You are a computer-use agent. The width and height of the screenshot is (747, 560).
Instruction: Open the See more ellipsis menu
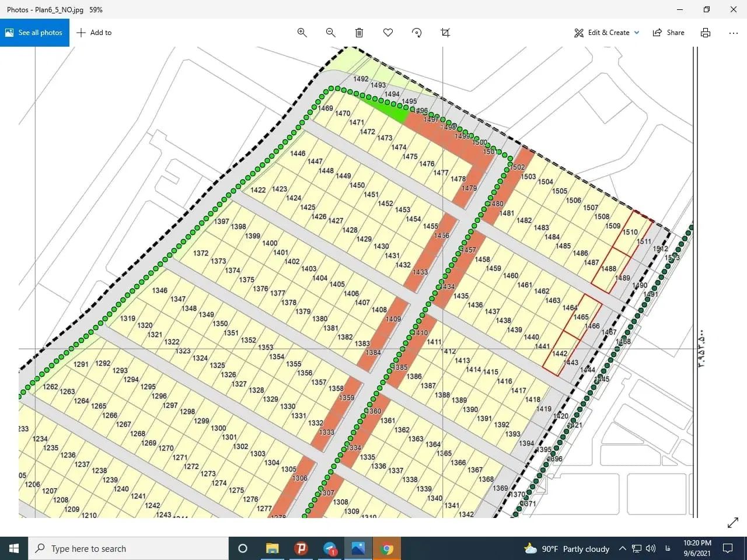(x=734, y=33)
